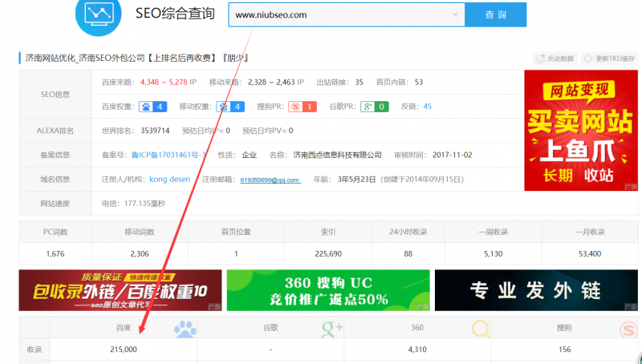Click the 谷歌PR g+ badge showing 0
642x364 pixels.
(374, 107)
